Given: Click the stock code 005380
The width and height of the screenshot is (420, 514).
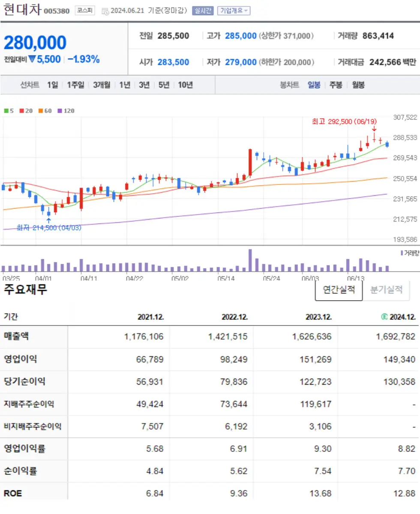Looking at the screenshot, I should pyautogui.click(x=57, y=11).
